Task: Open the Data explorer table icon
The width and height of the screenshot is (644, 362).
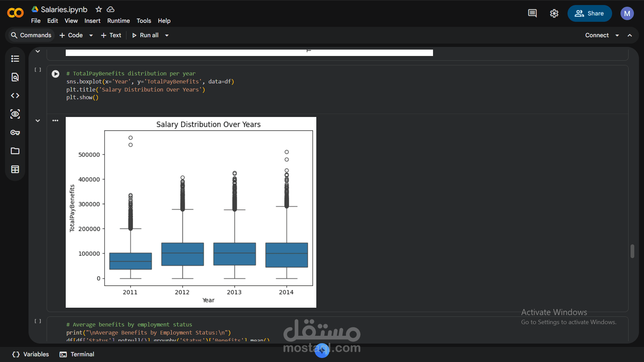Action: [15, 169]
